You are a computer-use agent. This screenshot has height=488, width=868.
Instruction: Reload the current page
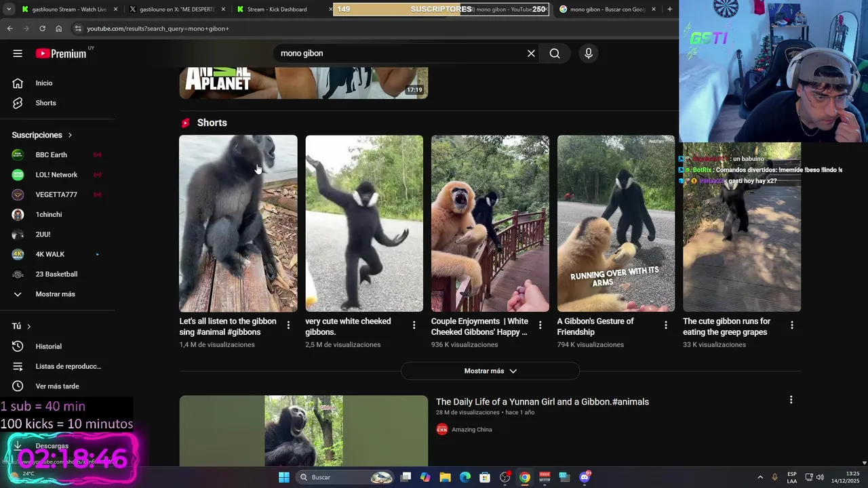(42, 28)
